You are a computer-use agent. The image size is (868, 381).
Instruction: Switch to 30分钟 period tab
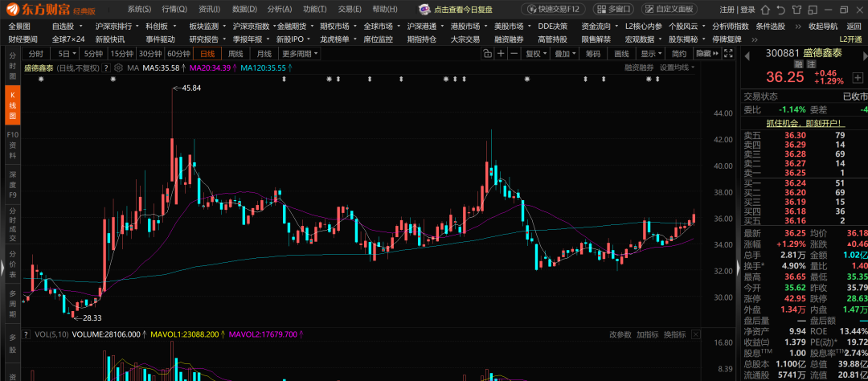(150, 54)
